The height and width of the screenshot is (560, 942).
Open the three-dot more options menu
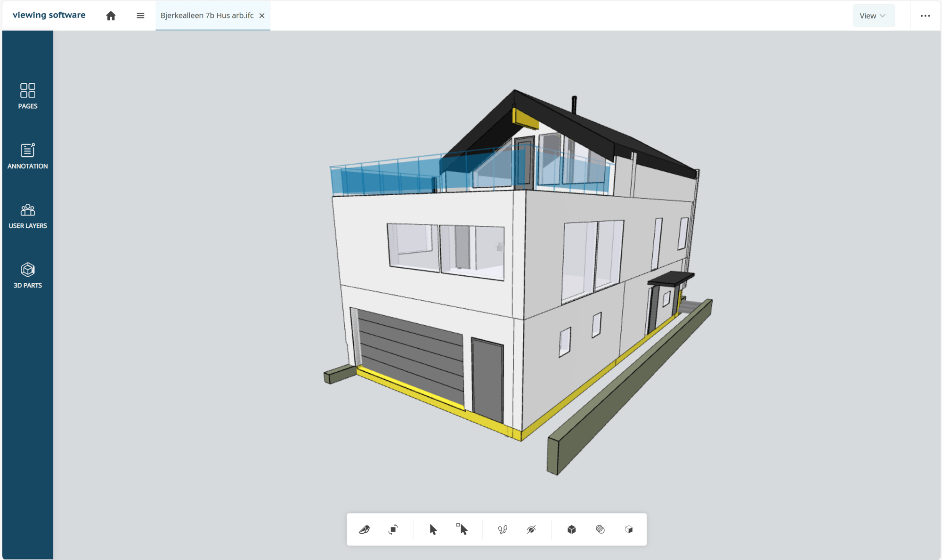tap(925, 16)
